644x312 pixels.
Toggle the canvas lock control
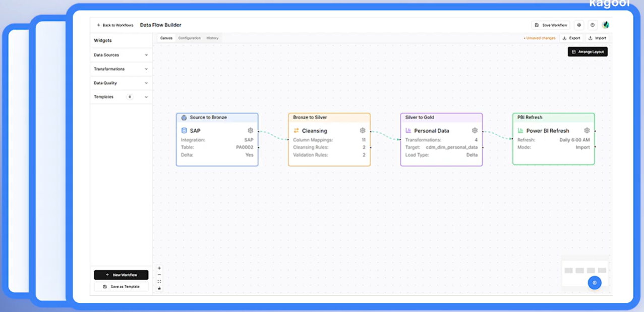[159, 288]
